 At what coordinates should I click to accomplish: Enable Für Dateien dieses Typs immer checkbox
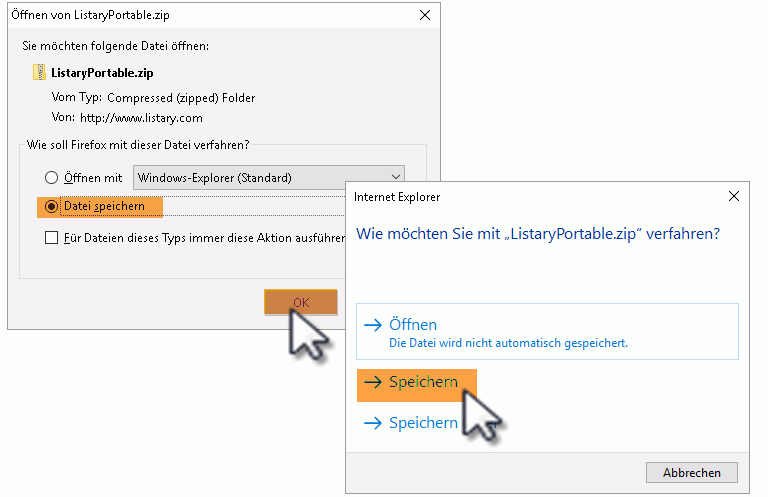51,237
